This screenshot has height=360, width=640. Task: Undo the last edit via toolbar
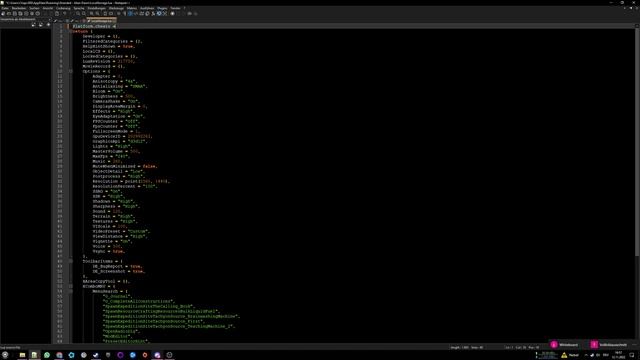pyautogui.click(x=64, y=13)
